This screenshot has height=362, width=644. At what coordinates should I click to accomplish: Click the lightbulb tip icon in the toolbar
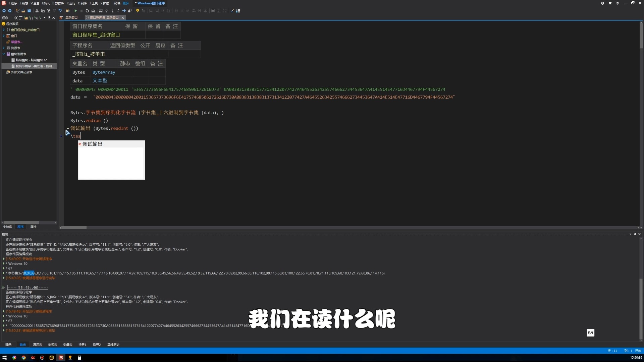[x=138, y=11]
